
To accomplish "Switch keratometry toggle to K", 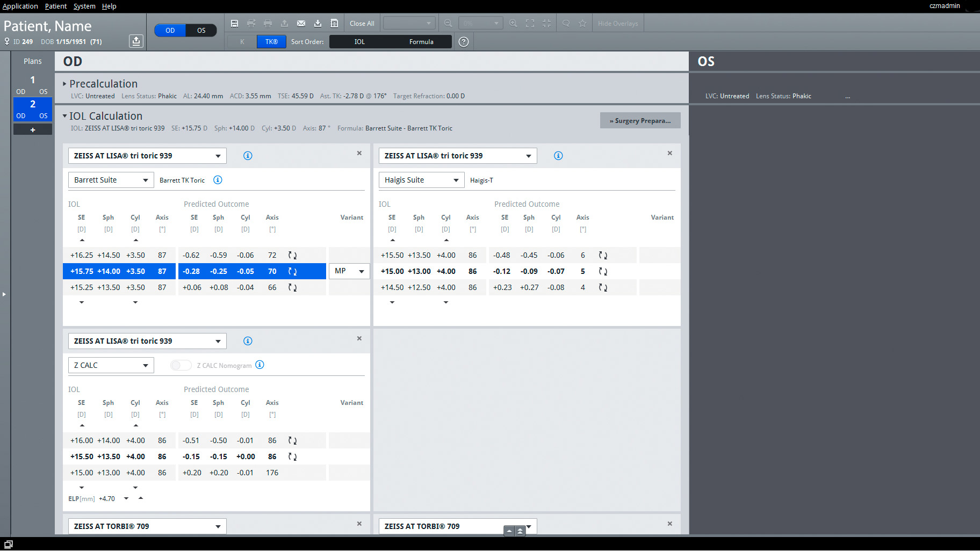I will (242, 42).
